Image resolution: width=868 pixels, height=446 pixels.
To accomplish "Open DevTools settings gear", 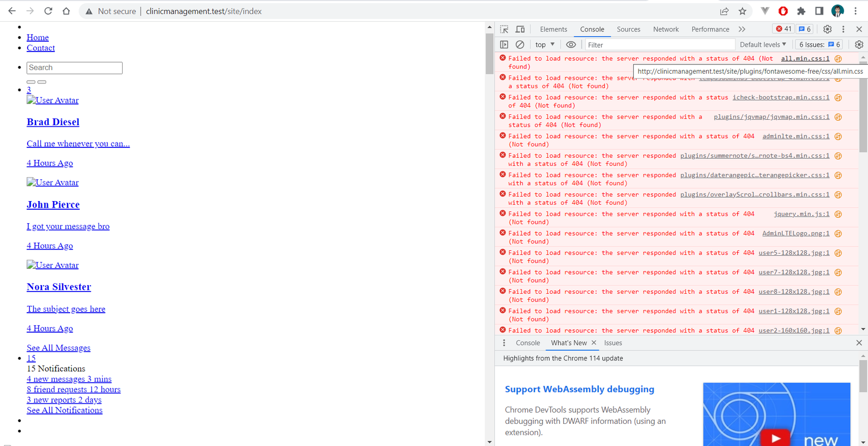I will (827, 29).
